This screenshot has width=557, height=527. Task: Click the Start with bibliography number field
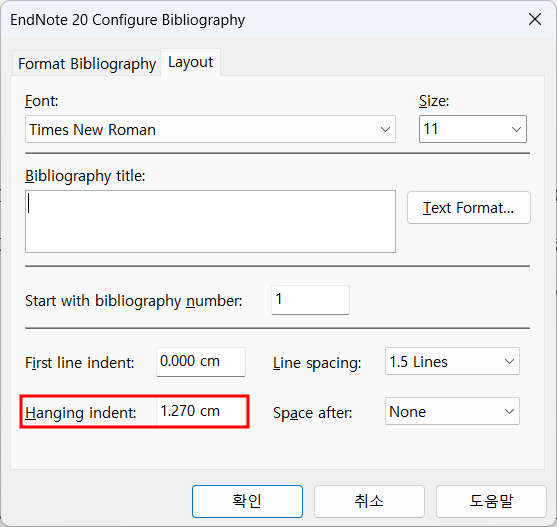310,300
